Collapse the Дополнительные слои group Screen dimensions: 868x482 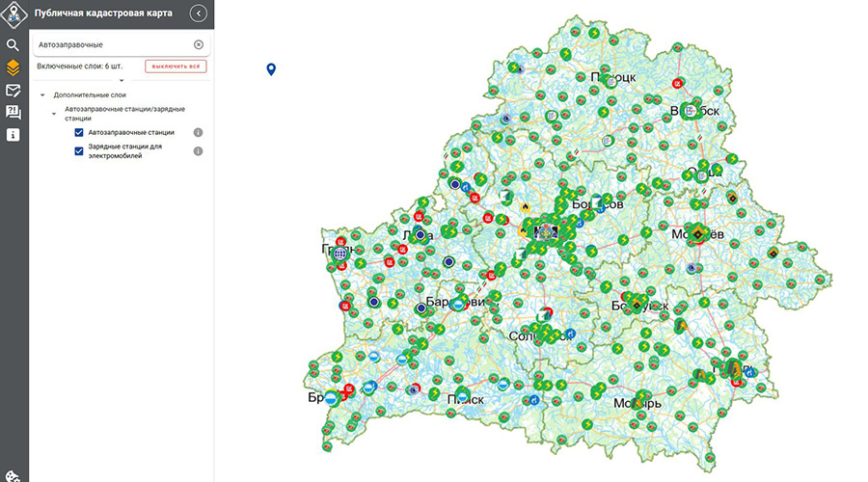(x=42, y=95)
